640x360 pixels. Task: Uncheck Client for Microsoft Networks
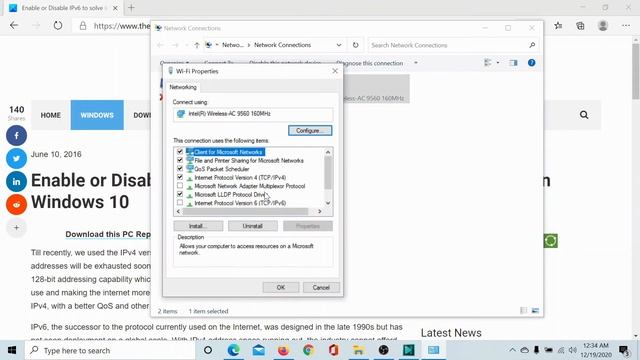pyautogui.click(x=180, y=152)
